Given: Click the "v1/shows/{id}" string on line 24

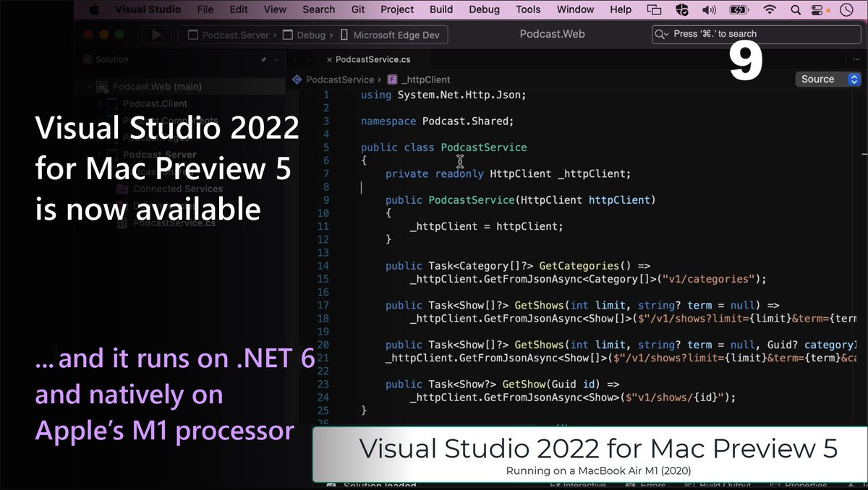Looking at the screenshot, I should [679, 397].
